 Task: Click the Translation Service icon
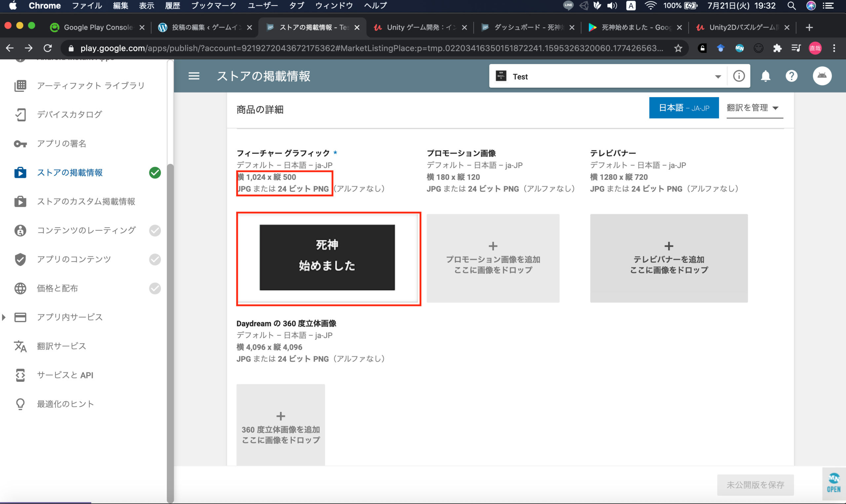[x=20, y=346]
